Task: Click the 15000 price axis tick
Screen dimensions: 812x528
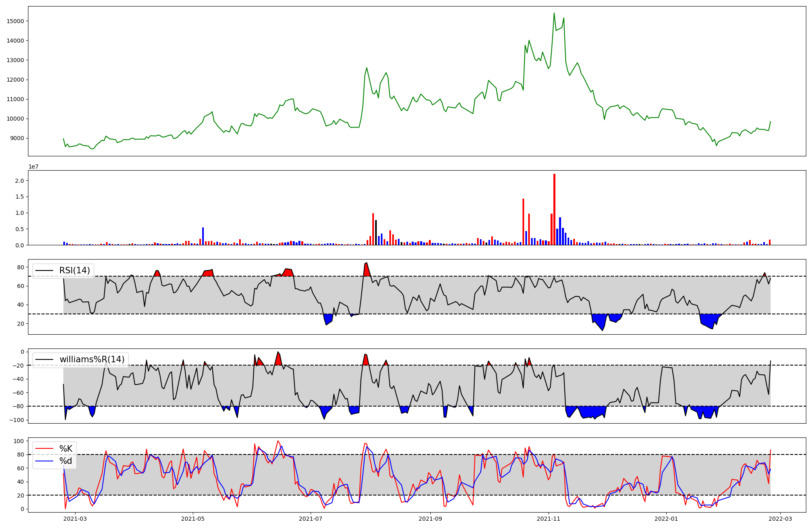Action: pos(15,21)
